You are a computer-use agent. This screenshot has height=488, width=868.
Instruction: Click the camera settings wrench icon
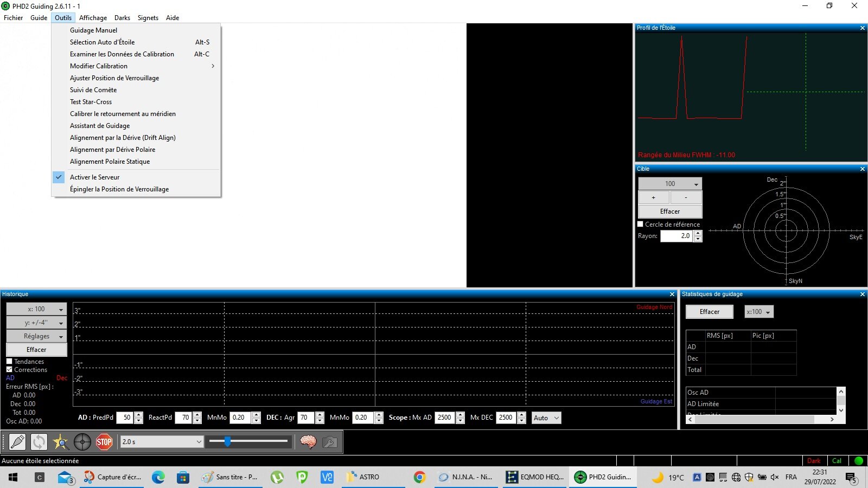coord(330,442)
